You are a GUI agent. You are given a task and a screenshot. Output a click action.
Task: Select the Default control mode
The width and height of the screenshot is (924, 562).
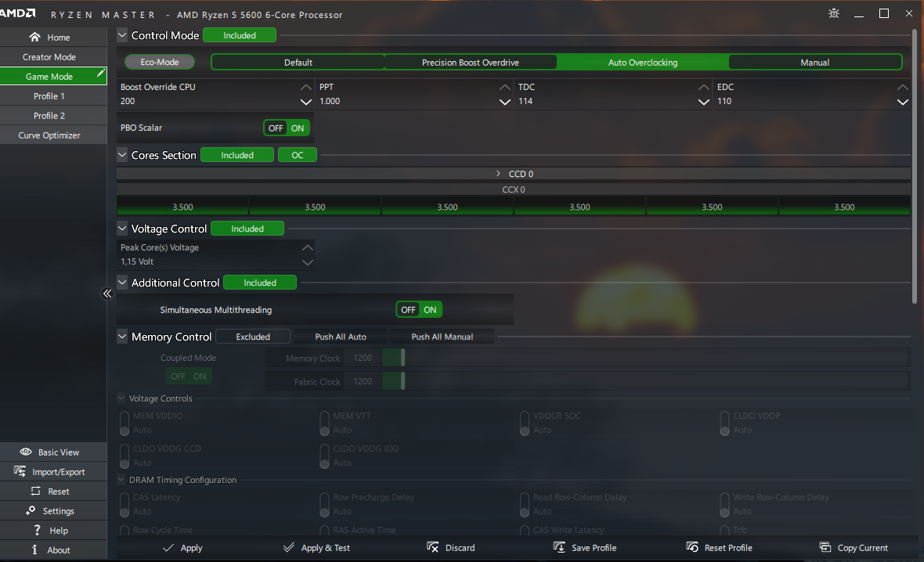click(x=298, y=63)
